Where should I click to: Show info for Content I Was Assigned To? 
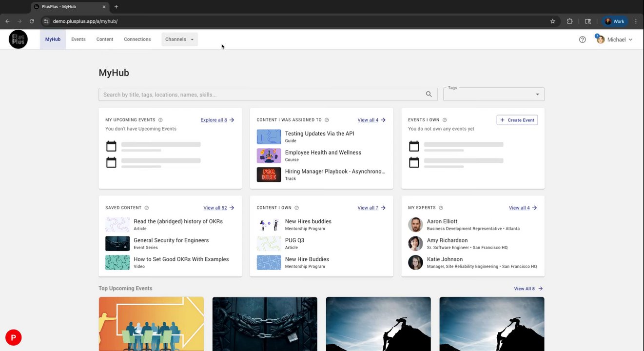tap(327, 120)
